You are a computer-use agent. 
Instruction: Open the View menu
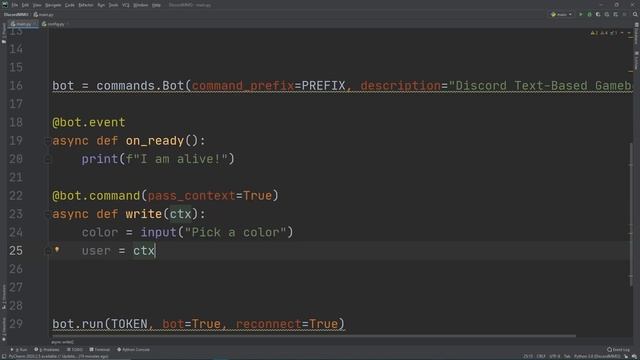[x=37, y=5]
